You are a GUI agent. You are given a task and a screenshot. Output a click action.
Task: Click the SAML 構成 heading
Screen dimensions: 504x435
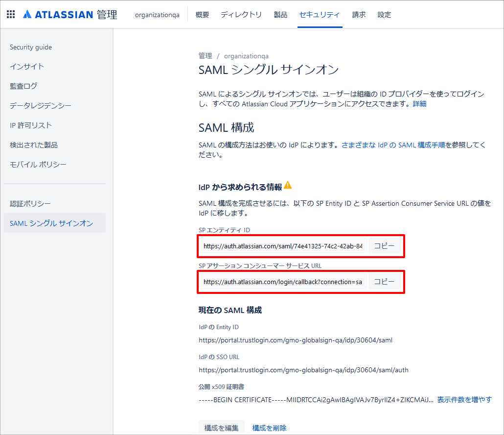point(226,128)
